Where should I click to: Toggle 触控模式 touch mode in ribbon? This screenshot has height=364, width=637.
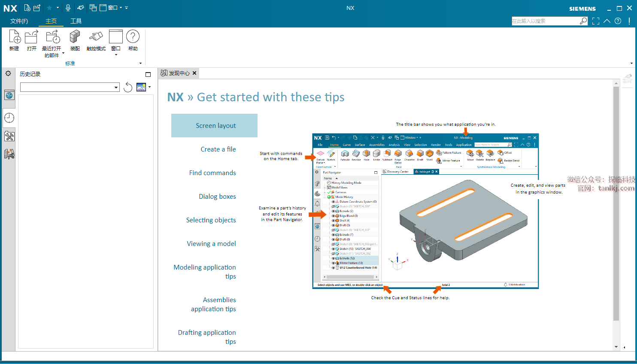tap(96, 37)
